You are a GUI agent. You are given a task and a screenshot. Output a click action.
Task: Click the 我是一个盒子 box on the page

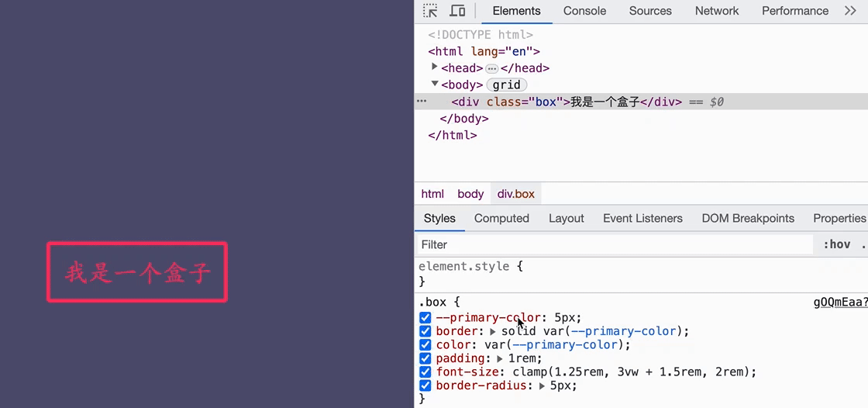[x=137, y=272]
